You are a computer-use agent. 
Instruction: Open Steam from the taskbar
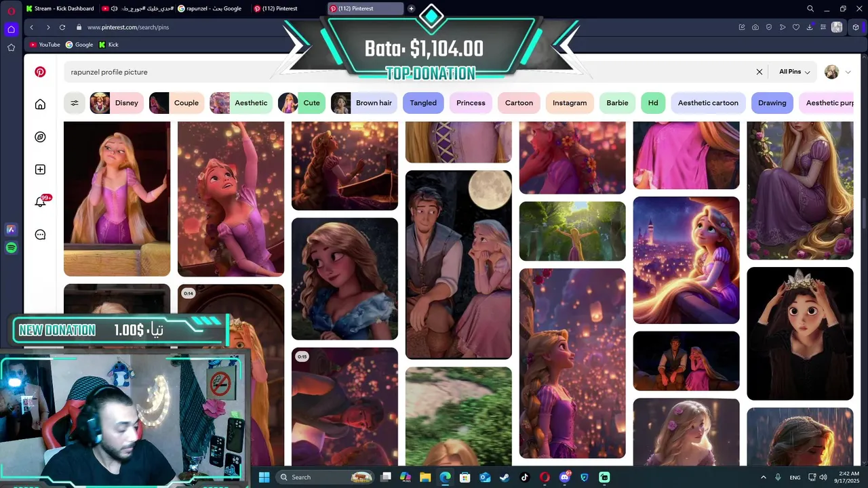pos(505,477)
